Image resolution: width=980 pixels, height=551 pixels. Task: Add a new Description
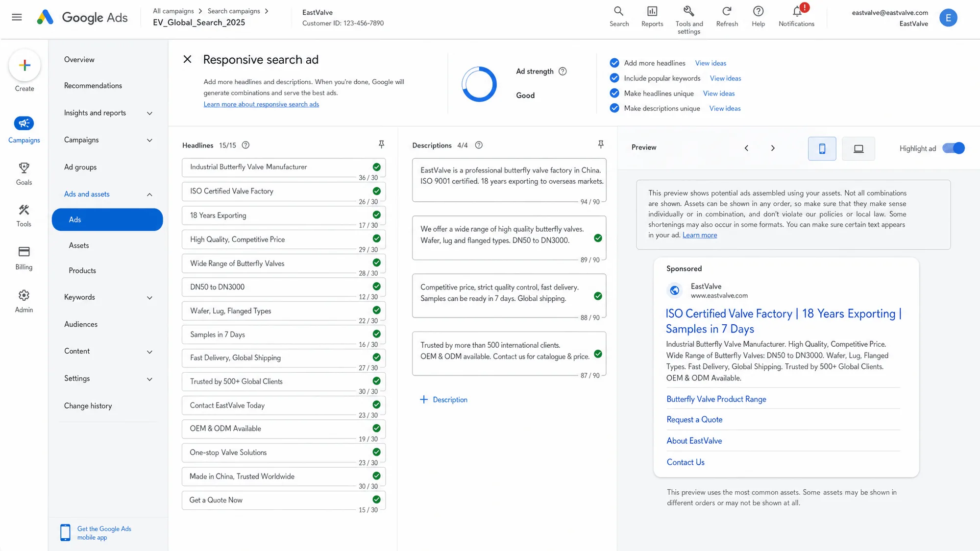click(443, 399)
